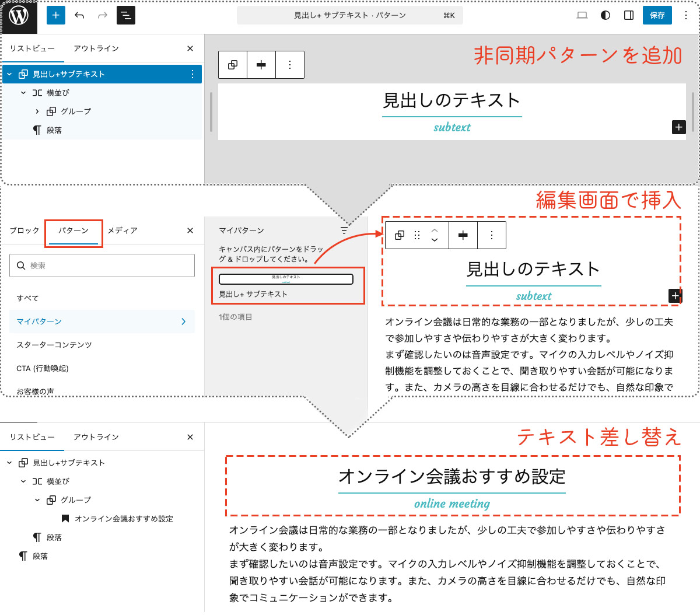Click the drag handle in middle toolbar
The image size is (700, 615).
417,235
